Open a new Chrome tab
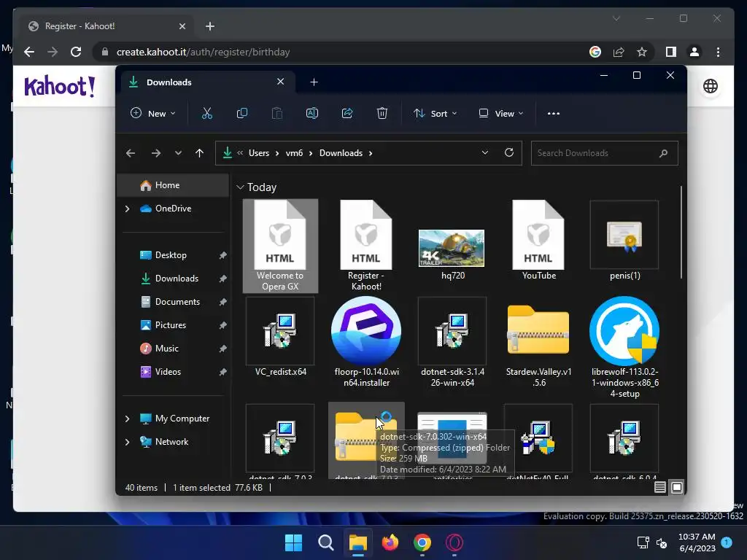This screenshot has height=560, width=747. point(209,26)
